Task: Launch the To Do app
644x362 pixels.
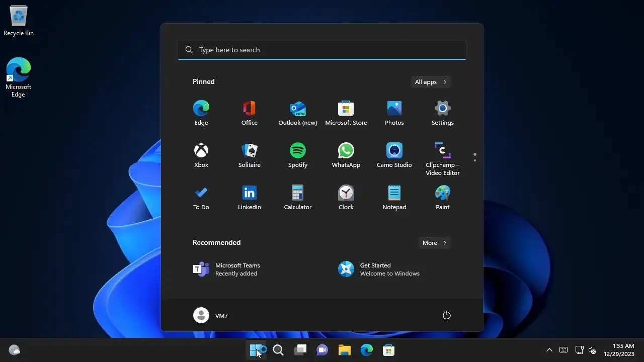Action: click(x=201, y=198)
